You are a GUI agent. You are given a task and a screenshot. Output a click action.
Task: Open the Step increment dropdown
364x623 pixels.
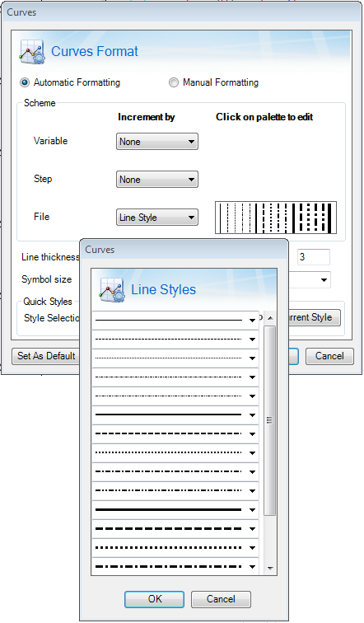(157, 179)
